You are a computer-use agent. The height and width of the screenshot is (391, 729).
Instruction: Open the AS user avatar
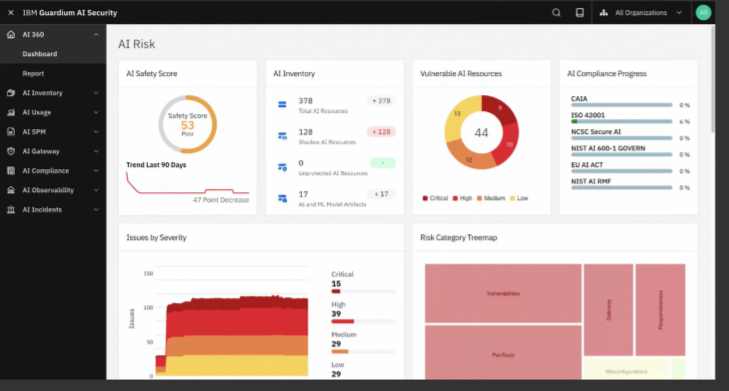703,13
